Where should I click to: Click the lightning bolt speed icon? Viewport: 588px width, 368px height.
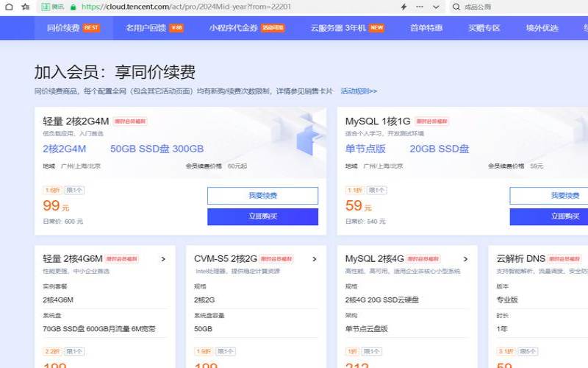pos(404,7)
